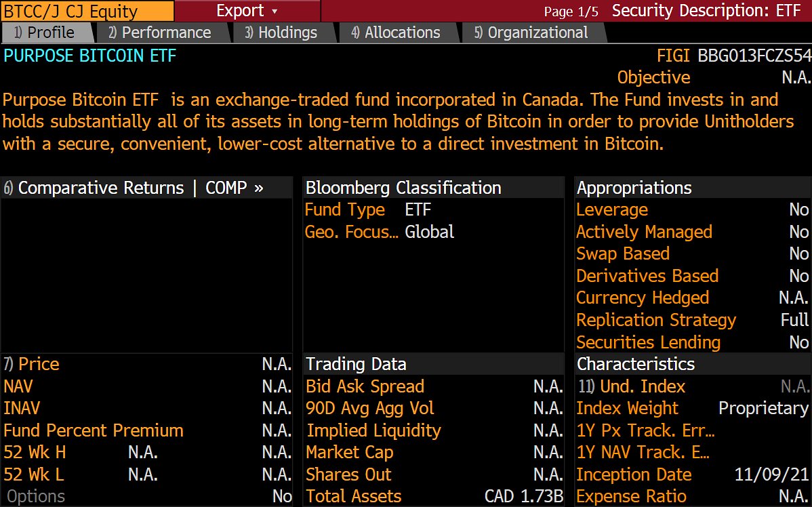Open the Und. Index link numbered 11
812x507 pixels.
point(632,386)
